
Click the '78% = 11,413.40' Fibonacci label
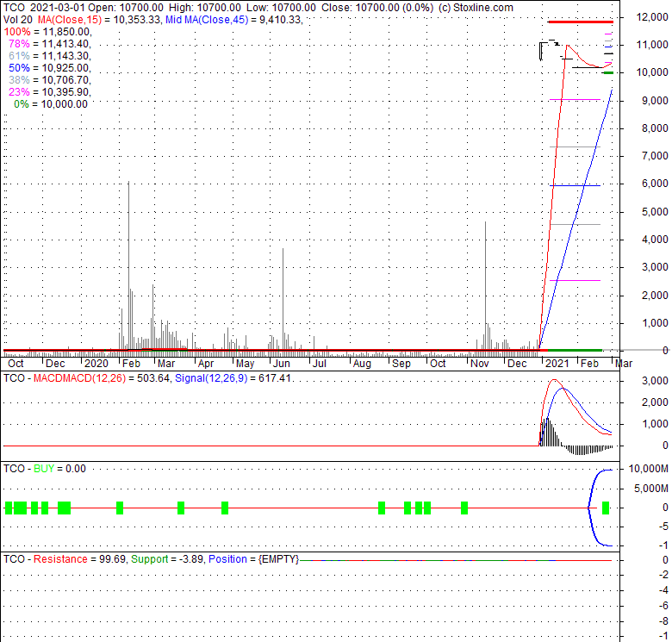[49, 44]
